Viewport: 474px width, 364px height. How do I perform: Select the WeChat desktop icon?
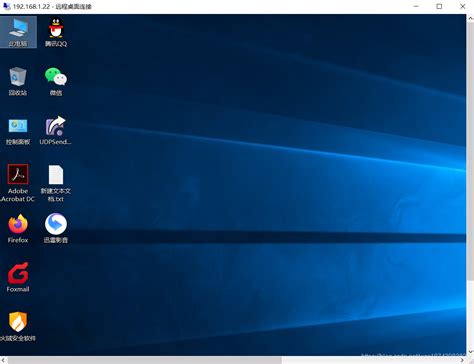coord(56,81)
